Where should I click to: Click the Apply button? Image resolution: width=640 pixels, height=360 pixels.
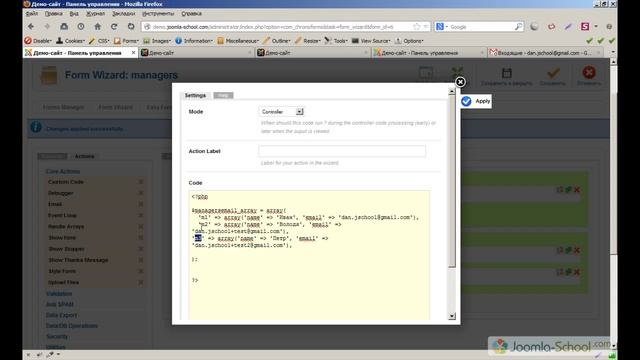476,101
